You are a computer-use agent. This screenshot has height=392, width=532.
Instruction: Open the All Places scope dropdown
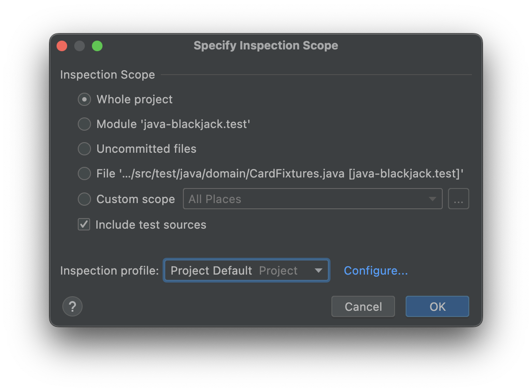click(312, 199)
